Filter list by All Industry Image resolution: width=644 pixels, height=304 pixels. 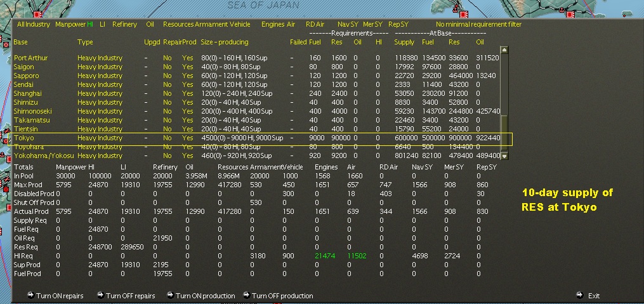(33, 24)
